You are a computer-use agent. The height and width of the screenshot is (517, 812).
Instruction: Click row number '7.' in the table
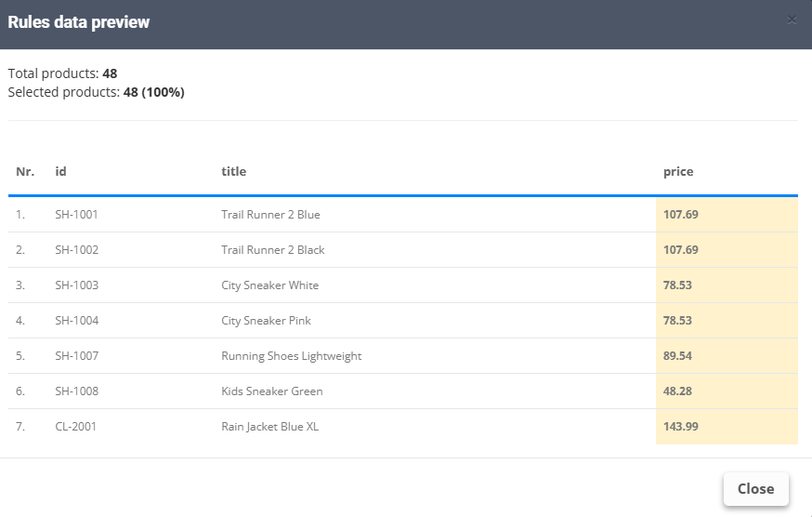20,426
